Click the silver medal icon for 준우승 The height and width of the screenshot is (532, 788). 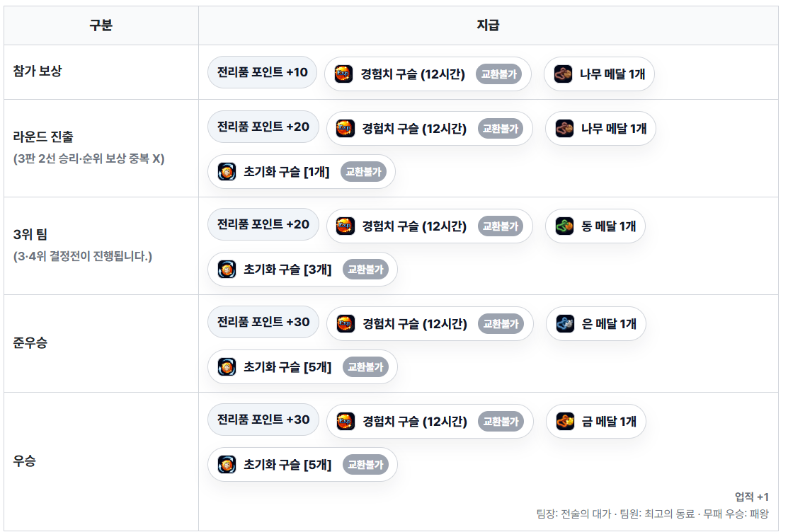(x=565, y=324)
